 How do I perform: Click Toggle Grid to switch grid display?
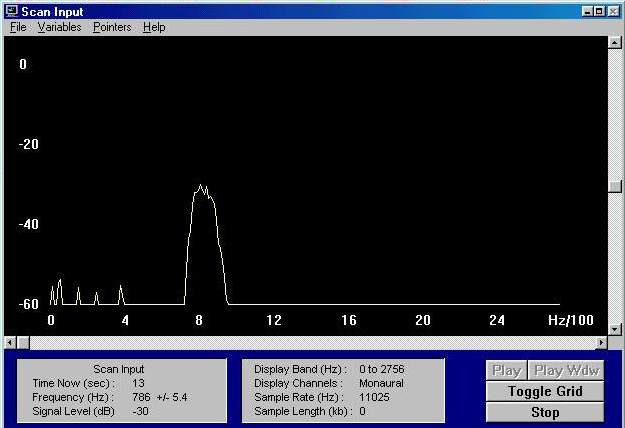pos(545,391)
